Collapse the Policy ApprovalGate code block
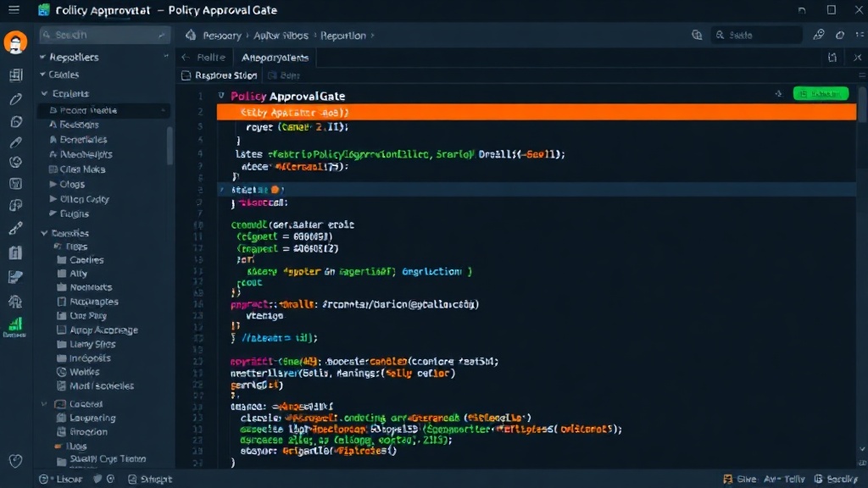 point(221,95)
